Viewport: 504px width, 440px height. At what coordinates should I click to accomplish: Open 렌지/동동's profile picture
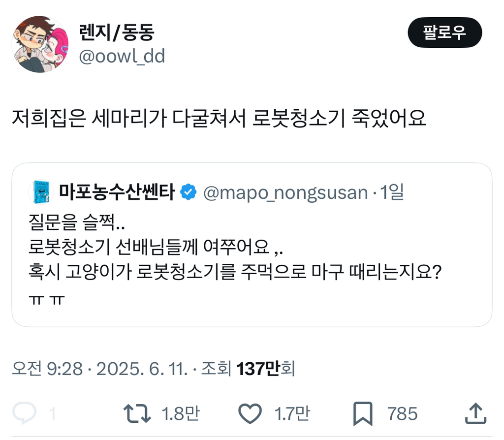pos(40,44)
